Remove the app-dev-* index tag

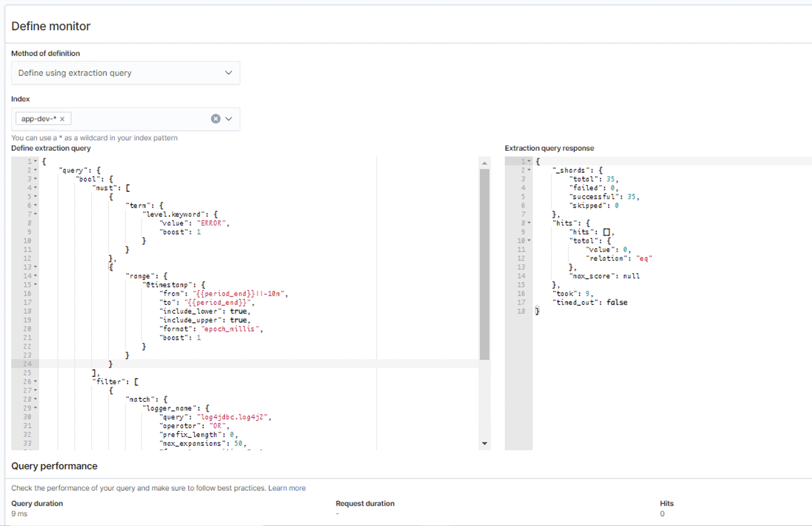[62, 119]
